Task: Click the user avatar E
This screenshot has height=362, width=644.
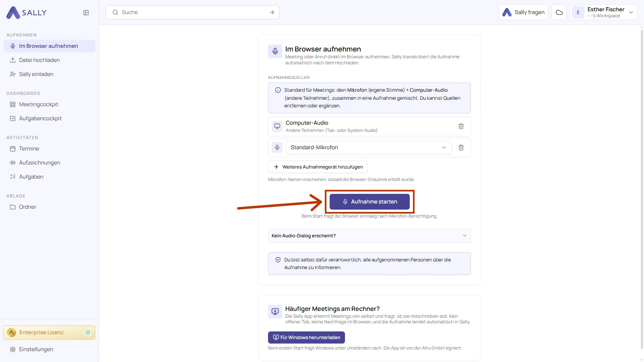Action: [578, 12]
